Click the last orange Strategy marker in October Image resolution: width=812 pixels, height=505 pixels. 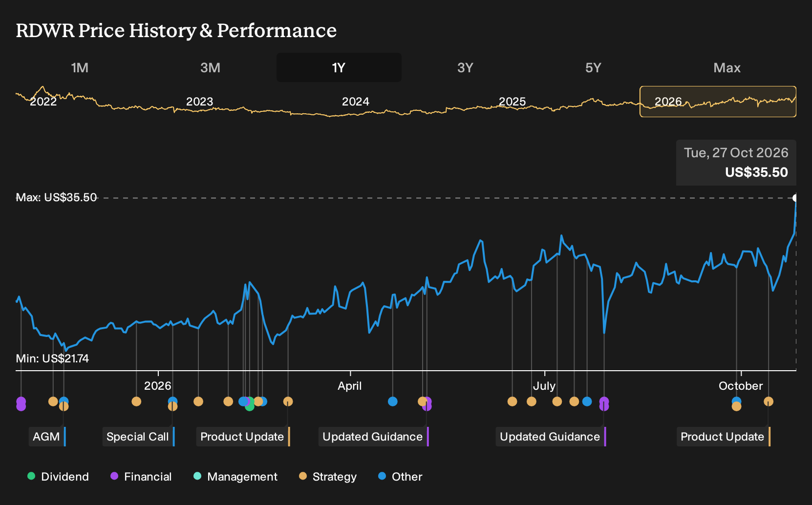(x=769, y=401)
